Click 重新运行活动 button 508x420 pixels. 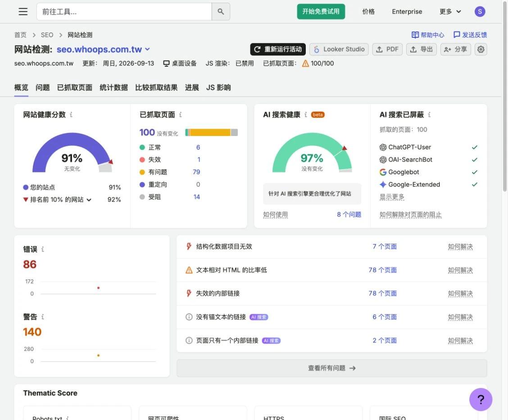pos(278,49)
